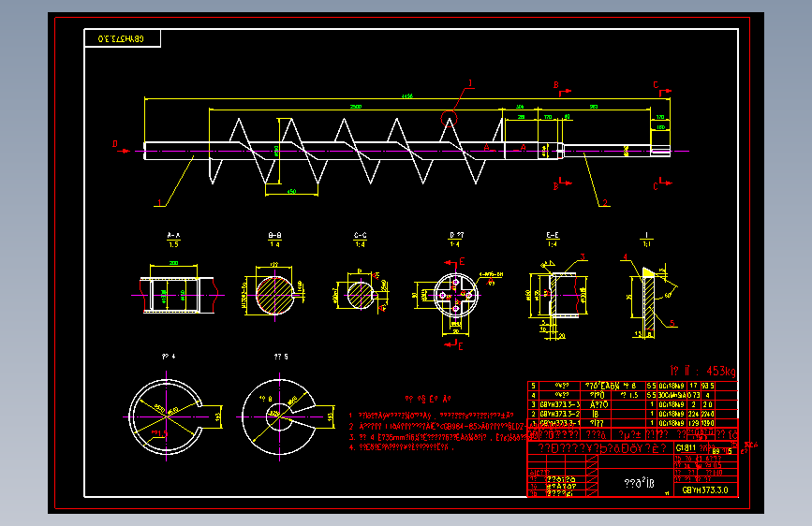
Task: Click the 450 pitch dimension under the screw
Action: tap(291, 192)
